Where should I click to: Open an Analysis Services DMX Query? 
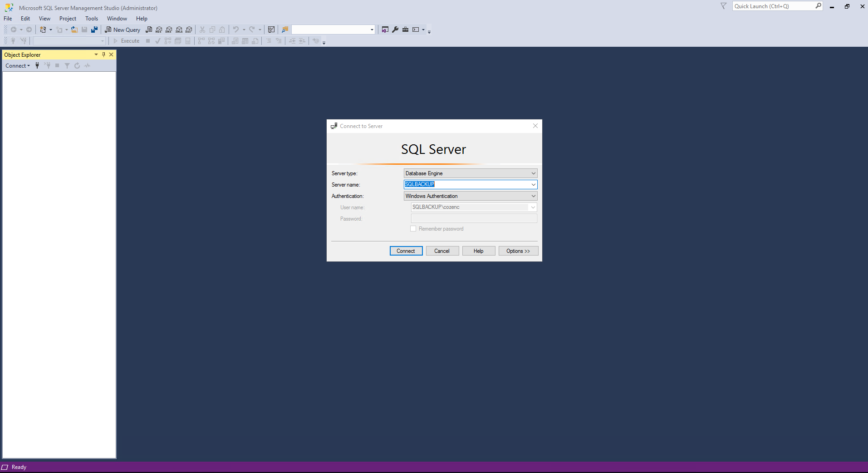[169, 30]
